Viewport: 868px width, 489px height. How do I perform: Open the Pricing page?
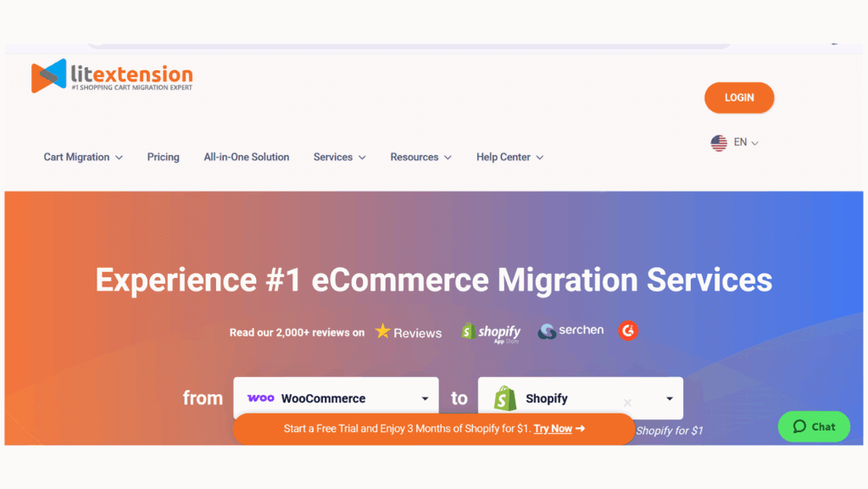[163, 157]
